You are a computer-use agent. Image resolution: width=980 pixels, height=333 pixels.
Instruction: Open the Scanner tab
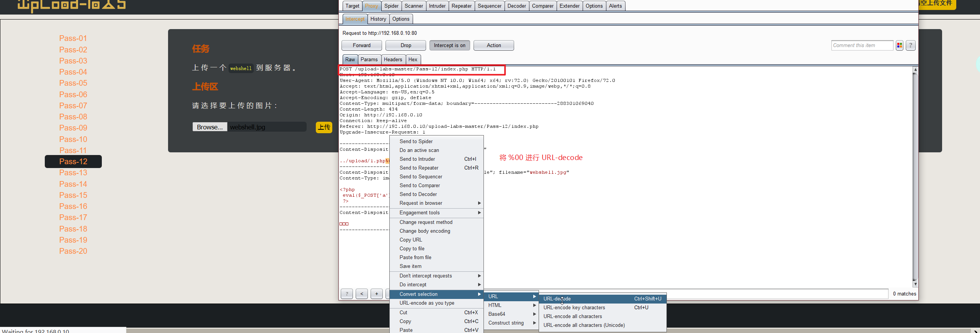(414, 6)
